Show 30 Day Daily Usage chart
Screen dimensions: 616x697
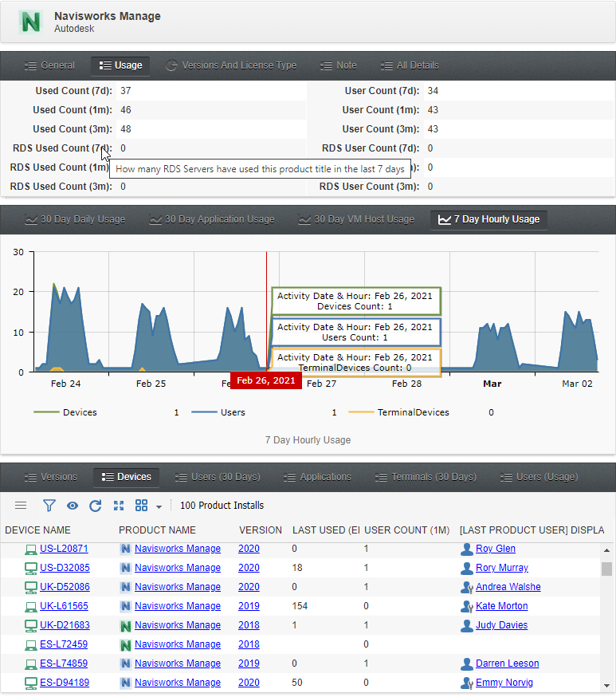pyautogui.click(x=75, y=219)
